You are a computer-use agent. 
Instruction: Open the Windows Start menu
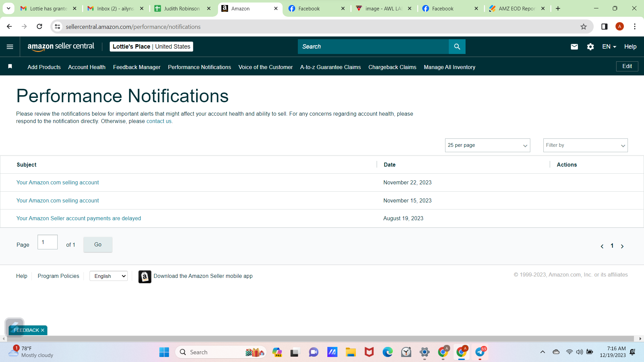tap(164, 352)
